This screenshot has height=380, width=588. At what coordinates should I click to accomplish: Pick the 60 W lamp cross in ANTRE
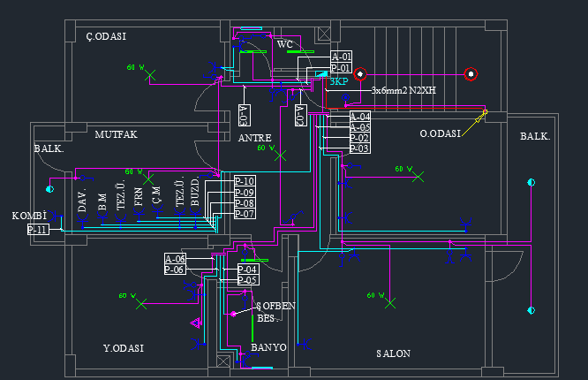282,156
